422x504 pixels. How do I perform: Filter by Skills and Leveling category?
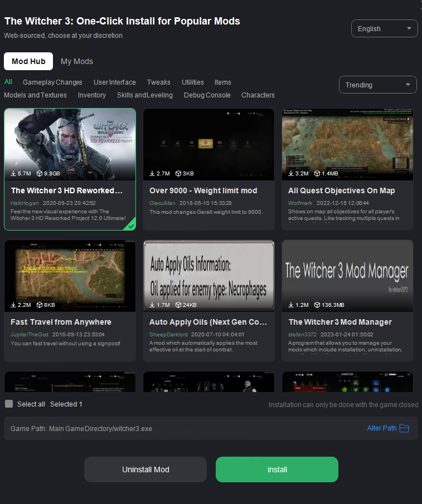145,95
